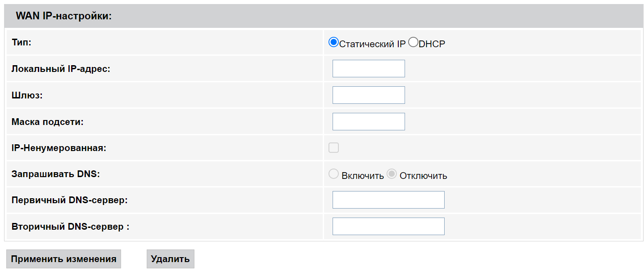The height and width of the screenshot is (276, 644).
Task: Click into the Шлюз text box
Action: coord(369,95)
